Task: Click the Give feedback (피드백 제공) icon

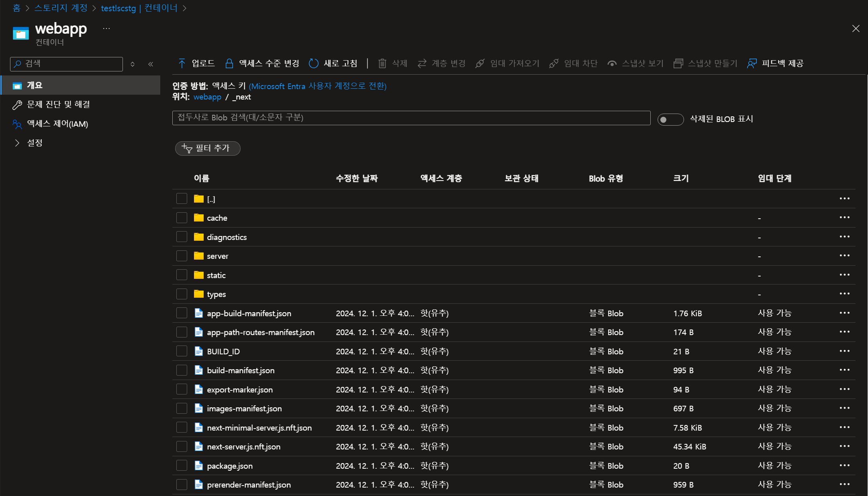Action: coord(752,63)
